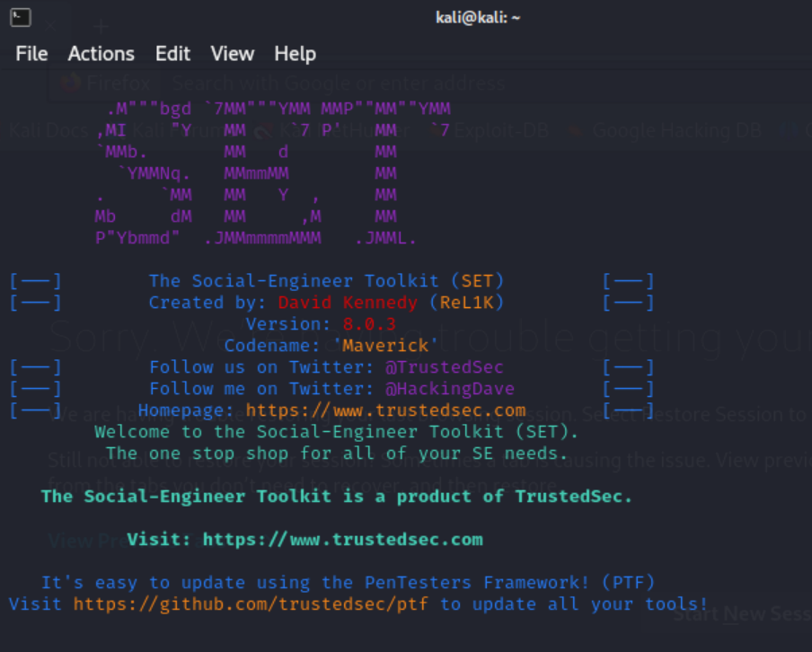Click the David Kennedy name

click(348, 303)
